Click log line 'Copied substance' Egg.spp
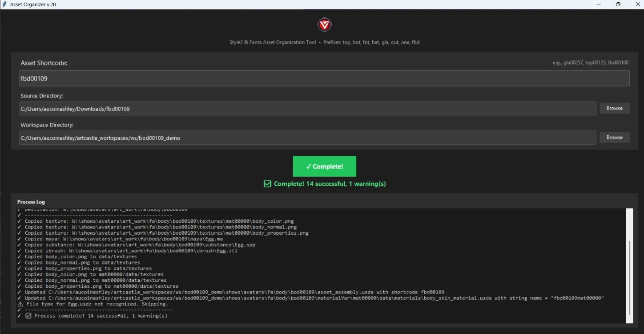This screenshot has height=334, width=644. [140, 244]
